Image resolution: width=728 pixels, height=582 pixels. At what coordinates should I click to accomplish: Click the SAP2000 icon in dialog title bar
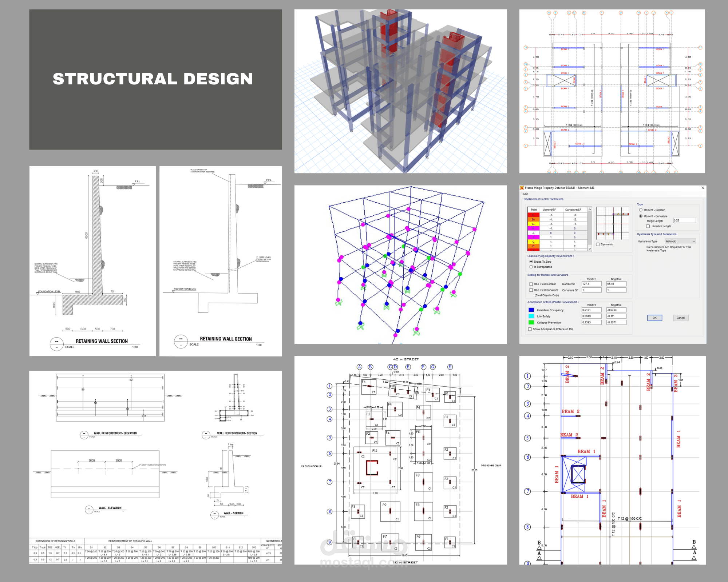(x=522, y=188)
